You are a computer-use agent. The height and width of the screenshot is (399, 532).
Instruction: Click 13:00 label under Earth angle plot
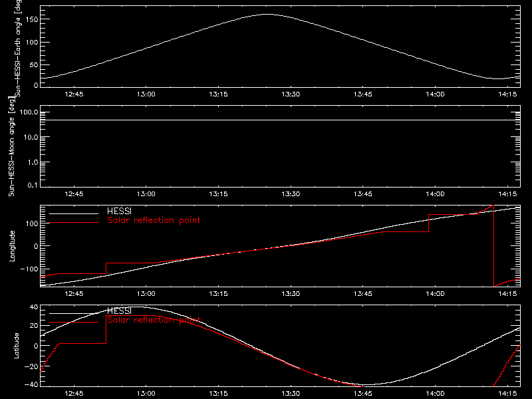point(146,94)
